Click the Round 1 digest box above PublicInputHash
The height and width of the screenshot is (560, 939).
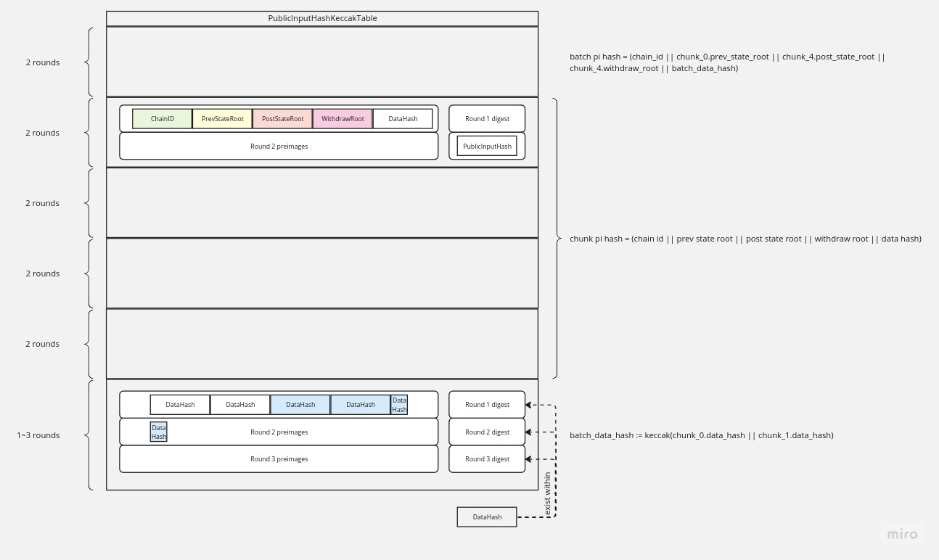coord(487,119)
